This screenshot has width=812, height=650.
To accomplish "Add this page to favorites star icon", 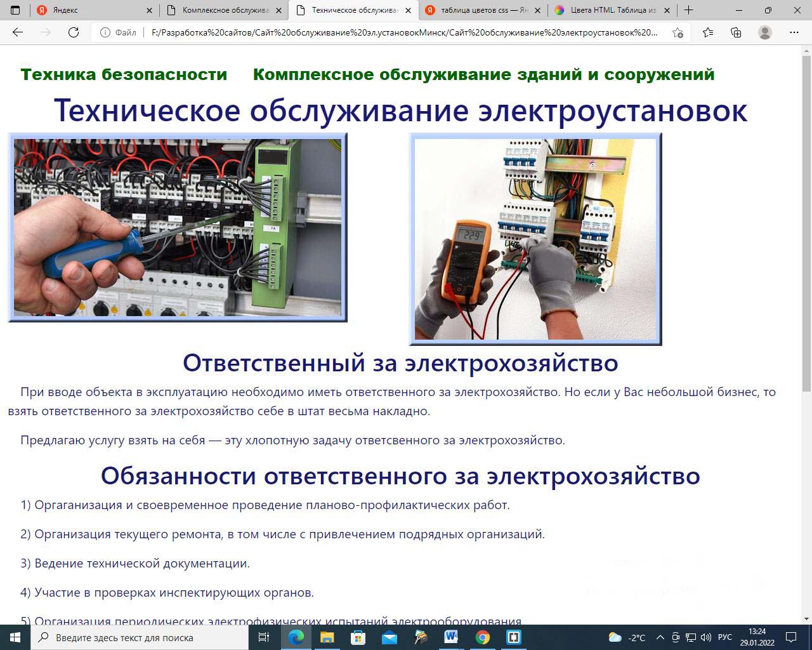I will pyautogui.click(x=678, y=32).
